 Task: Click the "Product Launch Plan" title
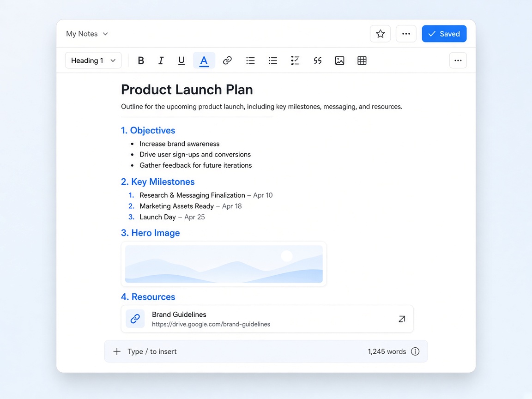click(x=187, y=90)
